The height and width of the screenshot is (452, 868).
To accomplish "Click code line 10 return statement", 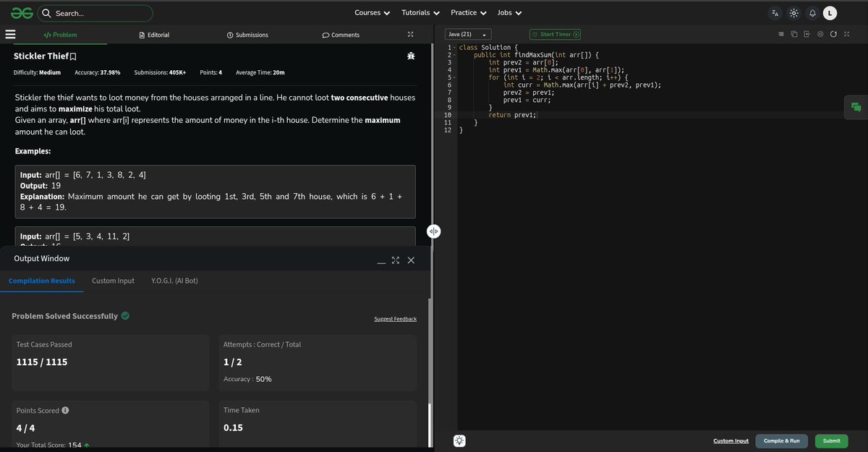I will (x=513, y=115).
